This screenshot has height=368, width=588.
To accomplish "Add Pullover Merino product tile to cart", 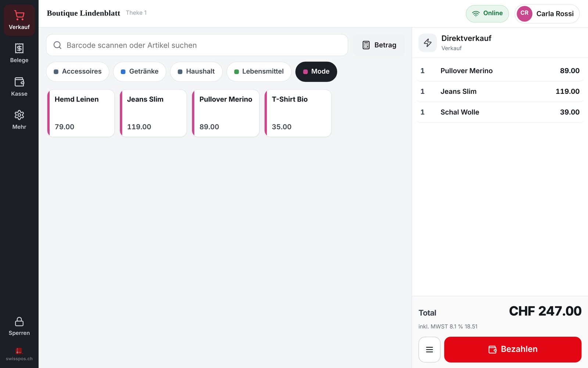I will [x=226, y=113].
